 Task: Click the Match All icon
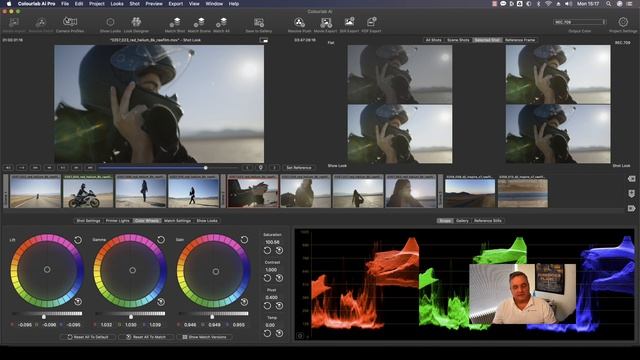pyautogui.click(x=221, y=22)
